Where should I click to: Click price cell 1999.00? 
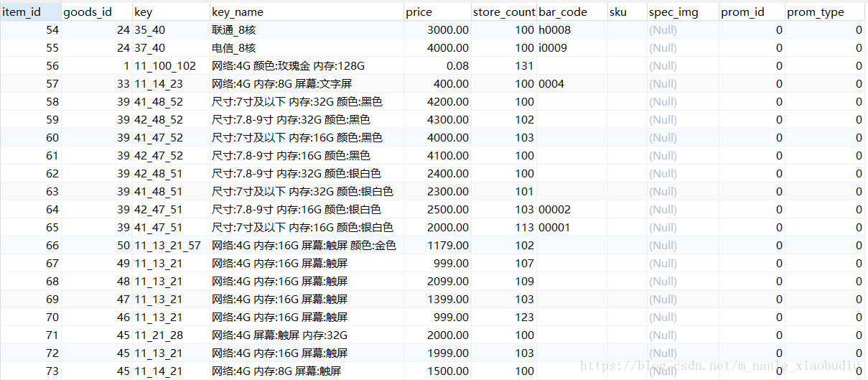[x=437, y=353]
